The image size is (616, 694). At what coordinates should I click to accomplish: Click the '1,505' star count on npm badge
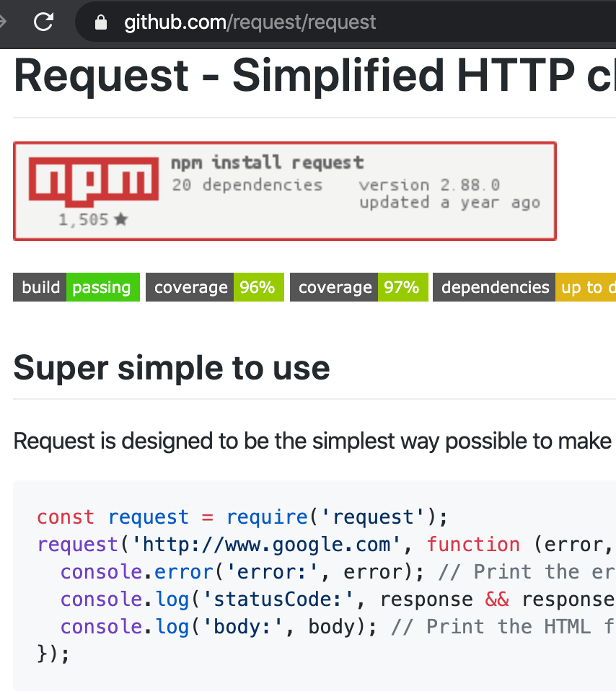93,219
